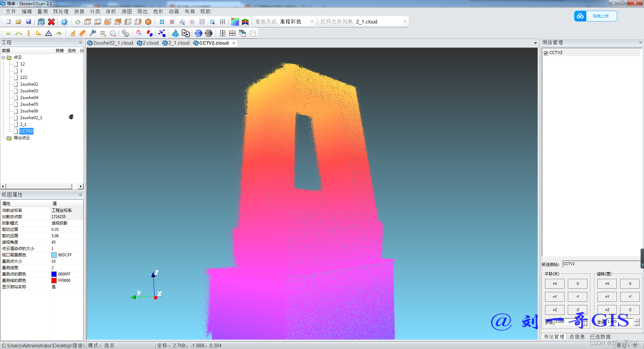This screenshot has width=644, height=349.
Task: Click the gray mesh polyhedron icon
Action: pyautogui.click(x=209, y=33)
